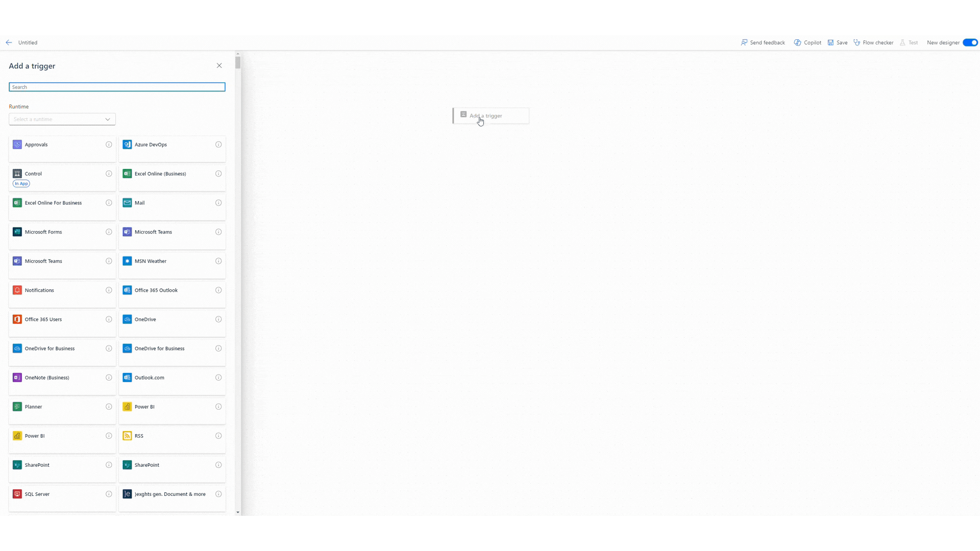
Task: View info about Azure DevOps connector
Action: click(x=218, y=144)
